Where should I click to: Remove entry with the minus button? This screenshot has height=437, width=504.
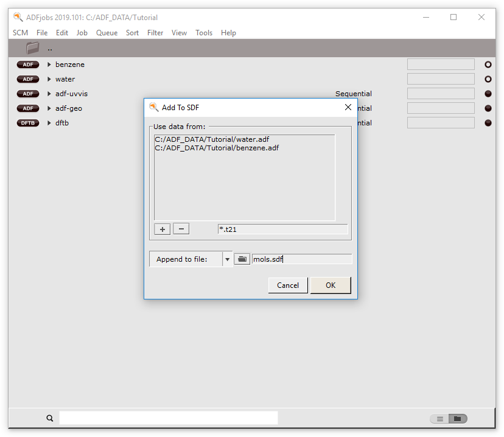click(x=181, y=229)
